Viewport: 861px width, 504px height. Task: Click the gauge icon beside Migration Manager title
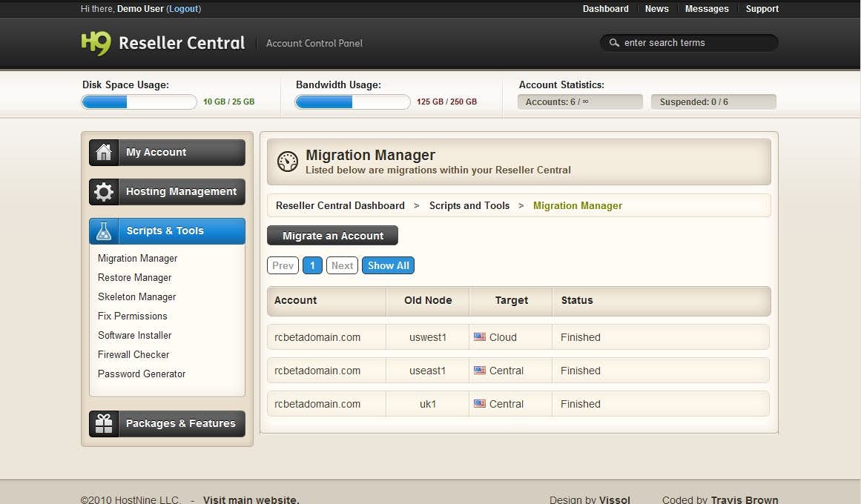pos(287,162)
